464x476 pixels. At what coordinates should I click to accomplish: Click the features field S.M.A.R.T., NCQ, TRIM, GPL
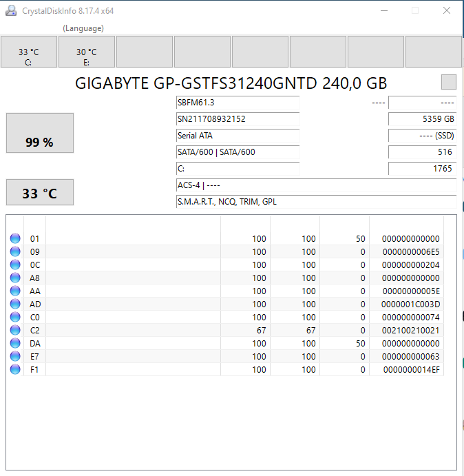click(316, 202)
